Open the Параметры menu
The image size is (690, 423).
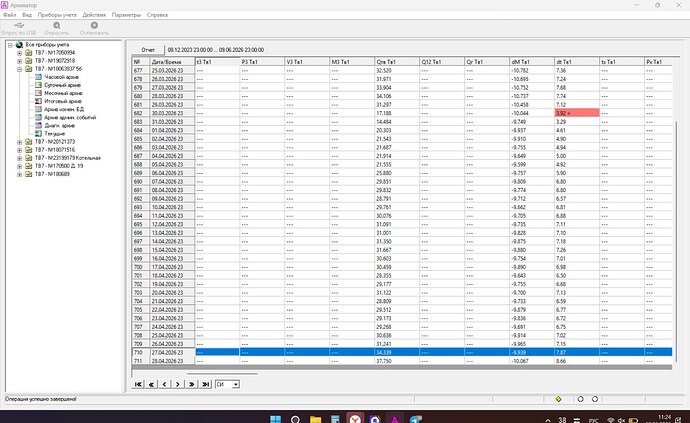point(126,15)
